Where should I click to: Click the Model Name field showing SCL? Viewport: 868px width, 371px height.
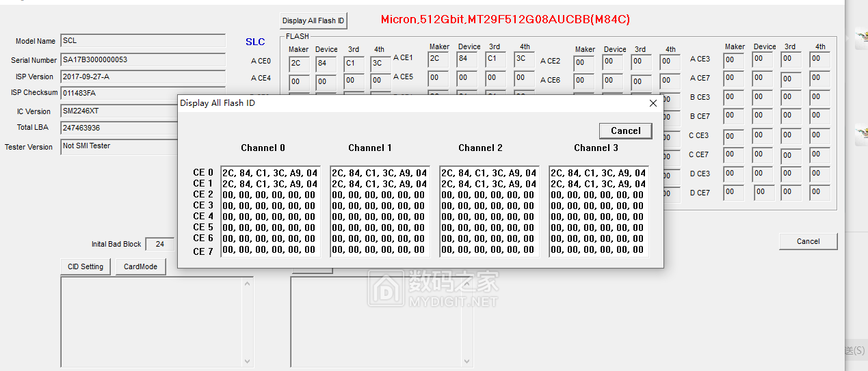[x=143, y=41]
